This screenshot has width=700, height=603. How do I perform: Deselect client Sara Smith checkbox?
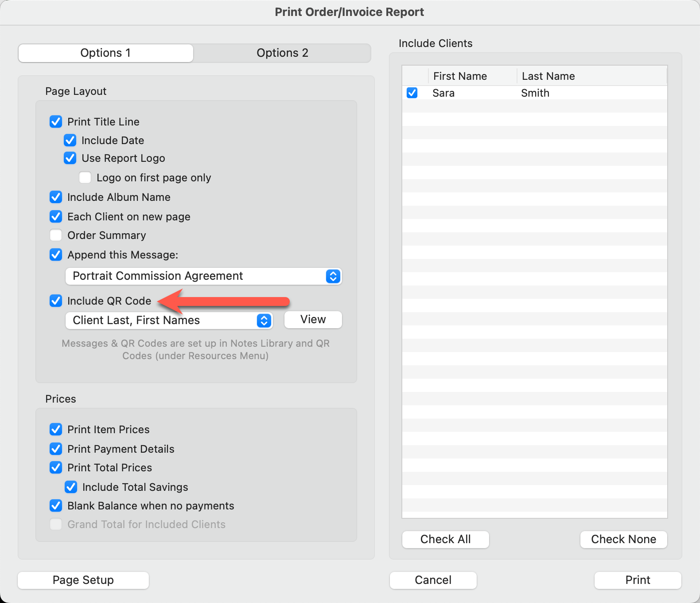[412, 93]
